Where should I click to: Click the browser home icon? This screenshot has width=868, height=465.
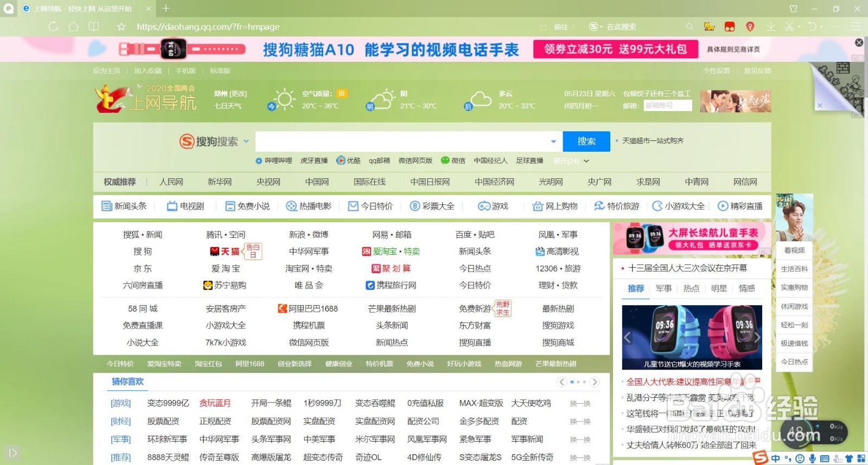(73, 26)
